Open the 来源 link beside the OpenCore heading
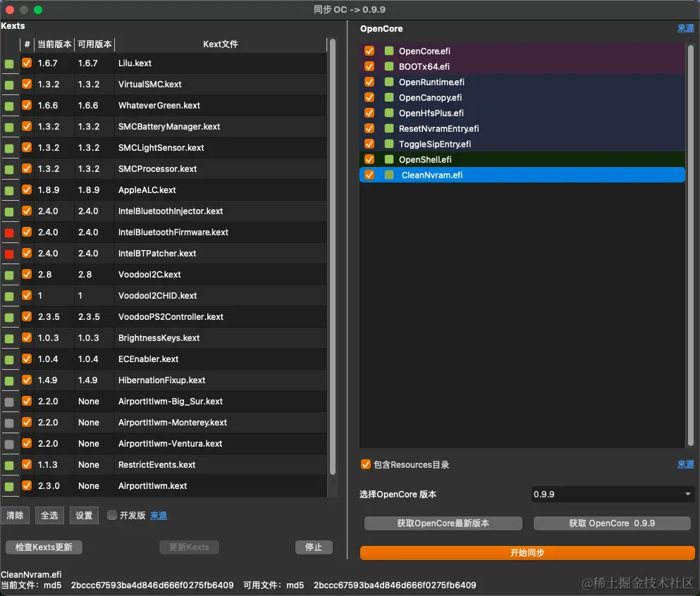The height and width of the screenshot is (596, 700). pyautogui.click(x=685, y=29)
